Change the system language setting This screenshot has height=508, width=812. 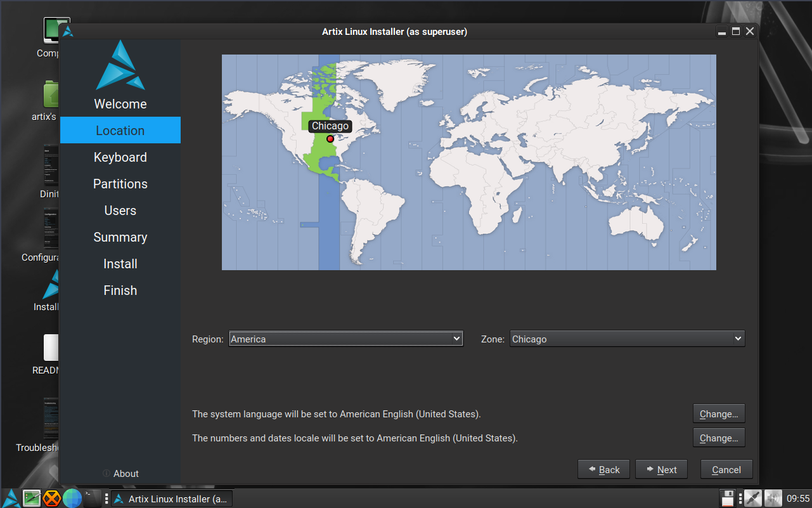click(x=719, y=414)
